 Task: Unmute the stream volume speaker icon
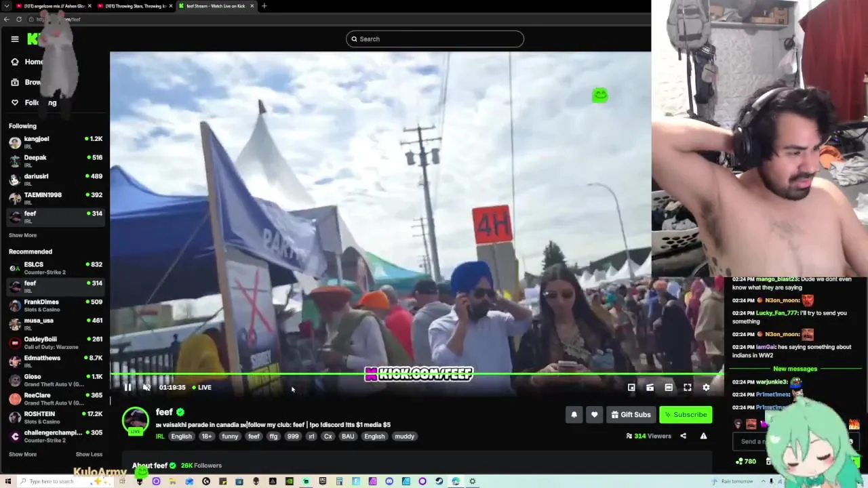(146, 388)
